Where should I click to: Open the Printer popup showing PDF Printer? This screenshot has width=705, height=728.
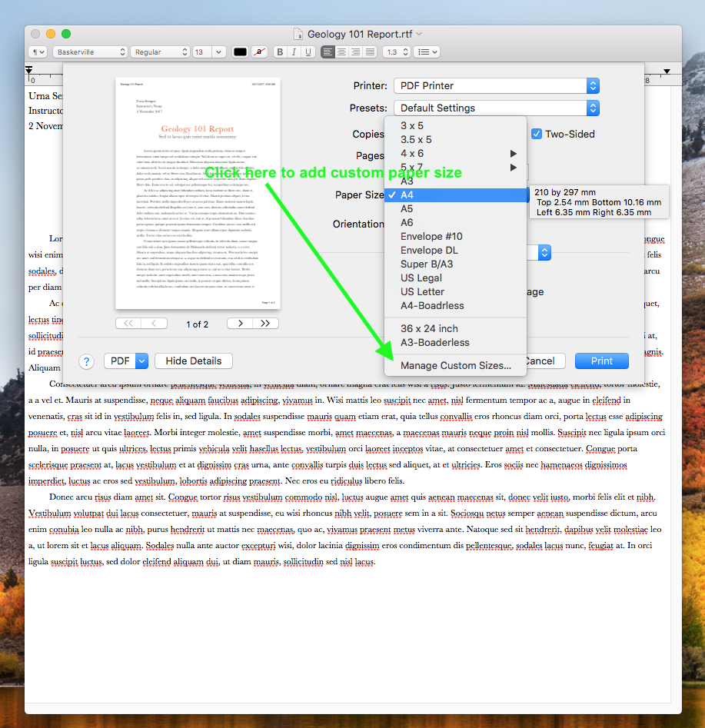[497, 86]
